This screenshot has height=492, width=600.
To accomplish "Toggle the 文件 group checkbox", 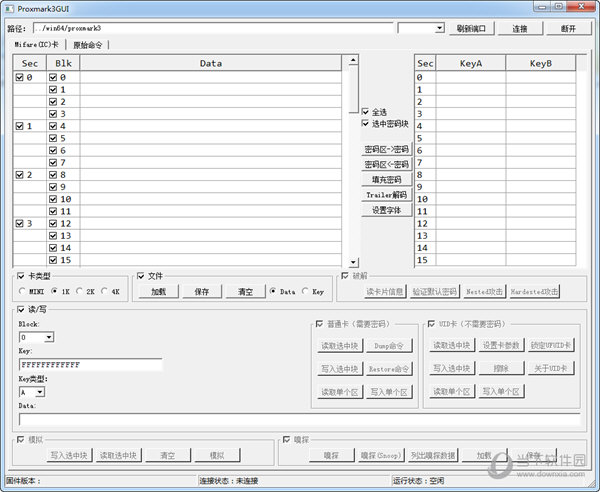I will 141,276.
